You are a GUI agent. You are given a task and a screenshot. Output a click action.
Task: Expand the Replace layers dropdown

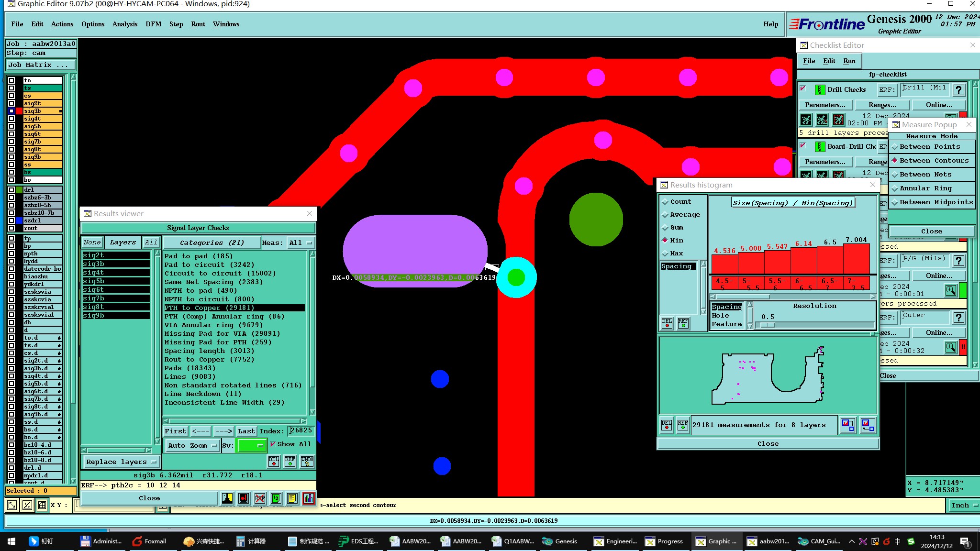[x=121, y=462]
